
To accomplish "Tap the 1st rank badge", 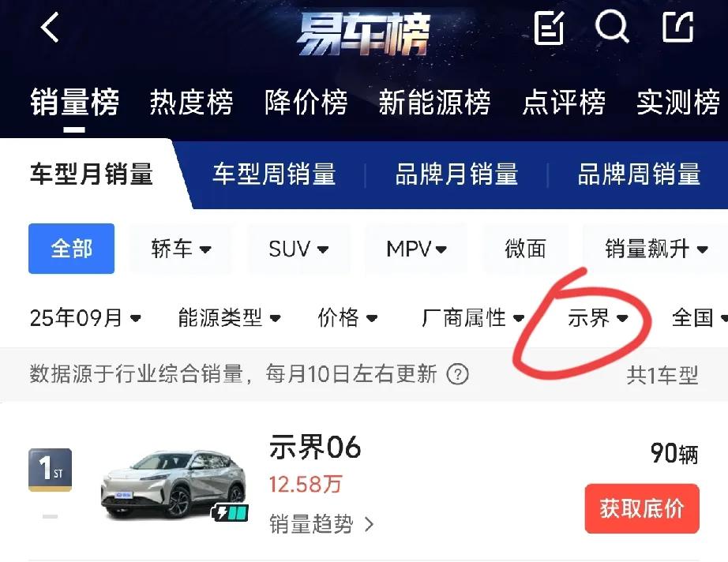I will [51, 470].
